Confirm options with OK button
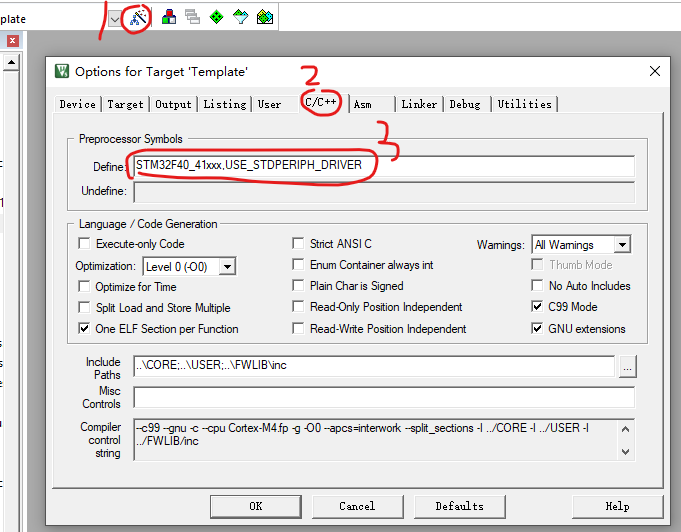This screenshot has height=532, width=681. [x=256, y=506]
